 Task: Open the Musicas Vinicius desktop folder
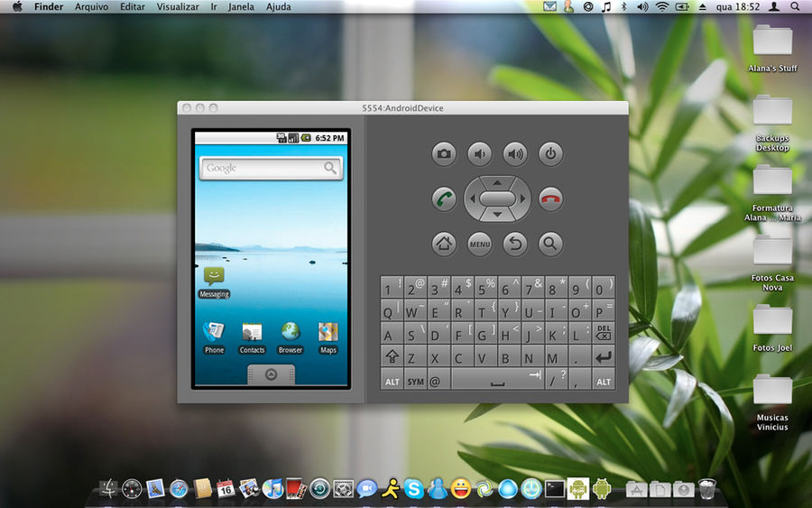pyautogui.click(x=772, y=402)
